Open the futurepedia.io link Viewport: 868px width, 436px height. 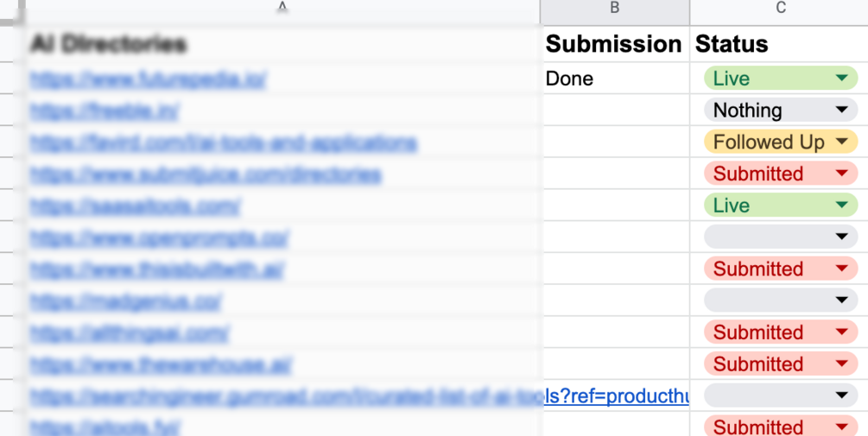click(149, 79)
